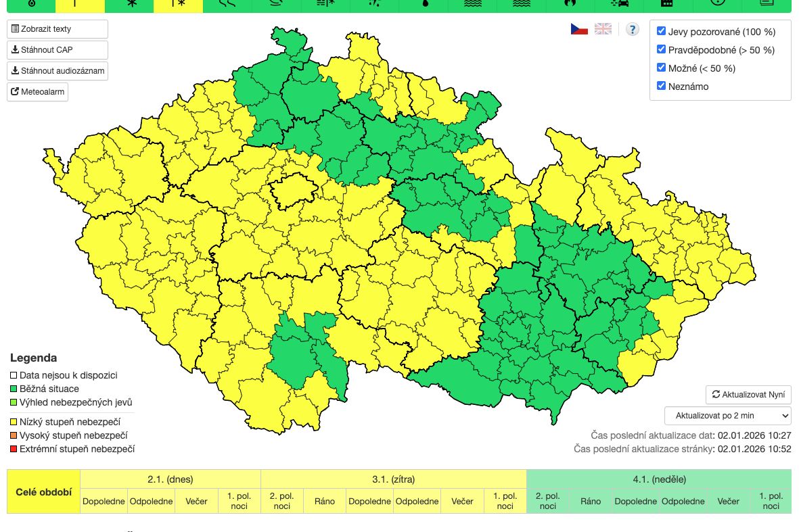Uncheck Jevy pozorované (100 %) checkbox

[662, 31]
